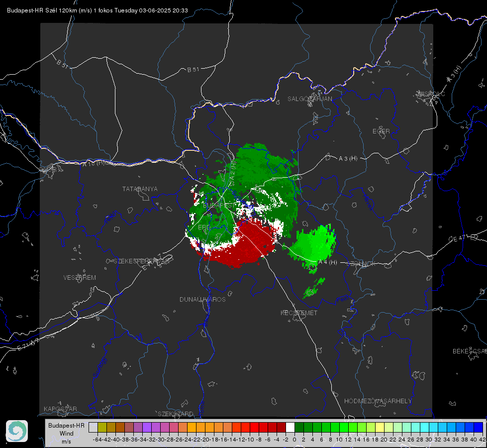The height and width of the screenshot is (448, 487).
Task: Click the ÉRD town label
Action: tap(204, 227)
